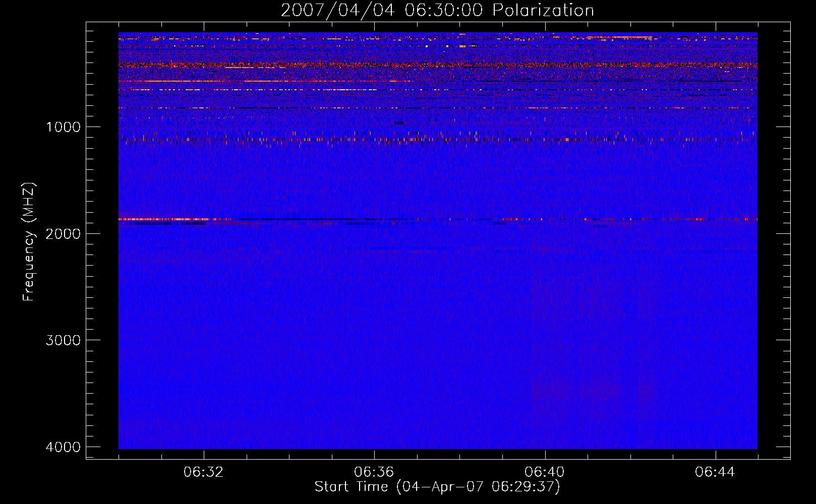Click the plot title '2007/04/04 06:30:00 Polarization'
Screen dimensions: 816x504
click(437, 10)
